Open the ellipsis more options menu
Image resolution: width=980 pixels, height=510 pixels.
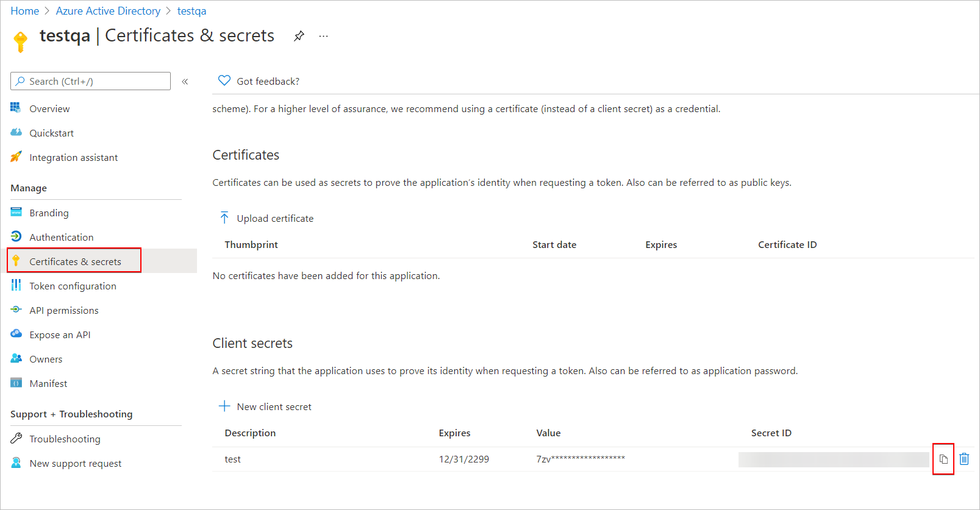coord(323,36)
